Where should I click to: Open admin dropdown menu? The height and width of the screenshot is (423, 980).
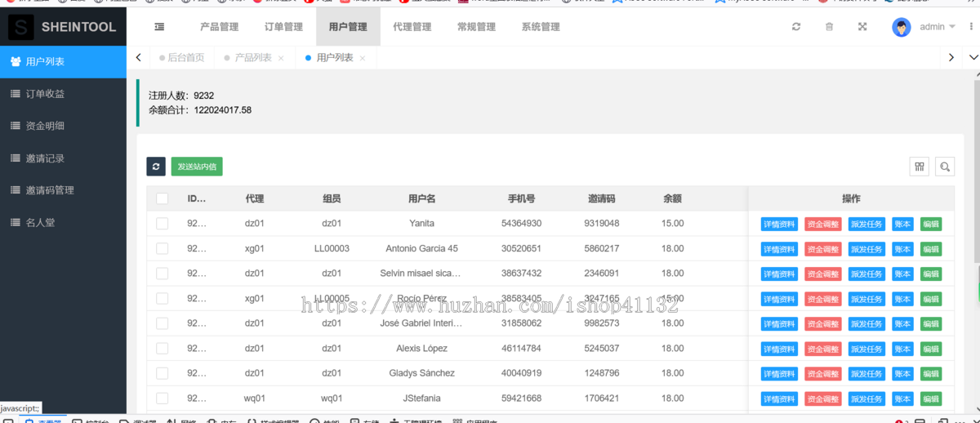click(x=938, y=27)
